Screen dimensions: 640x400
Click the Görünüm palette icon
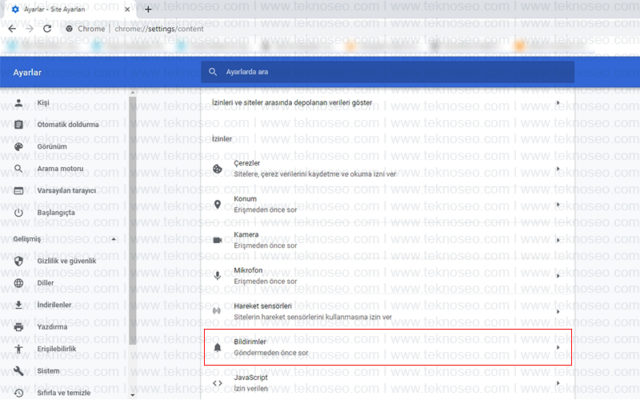tap(18, 147)
